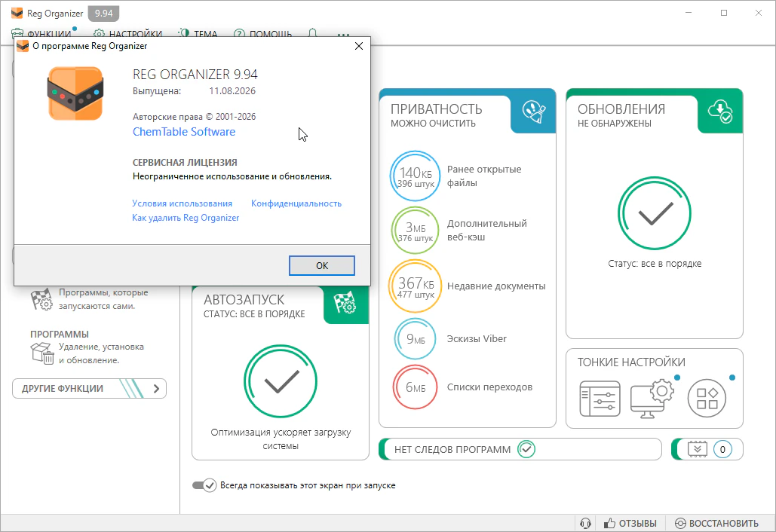
Task: Select the Недавние документы label
Action: 496,286
